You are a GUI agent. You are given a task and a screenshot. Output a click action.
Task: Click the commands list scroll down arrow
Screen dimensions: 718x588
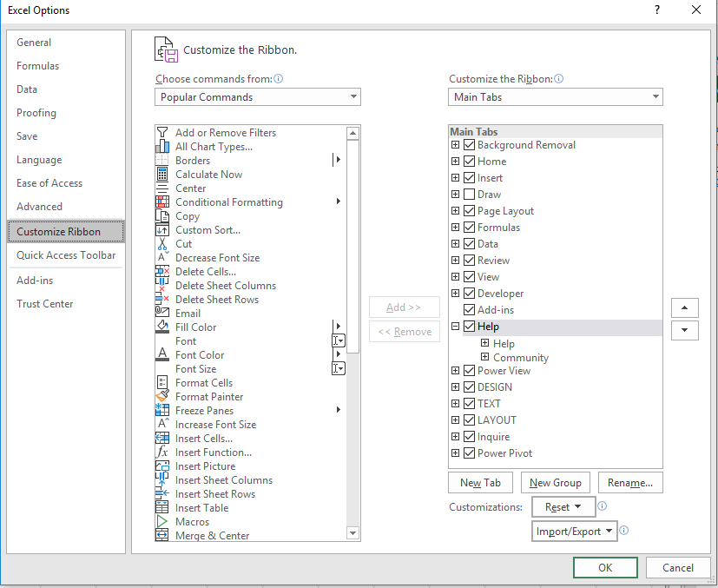(x=352, y=533)
